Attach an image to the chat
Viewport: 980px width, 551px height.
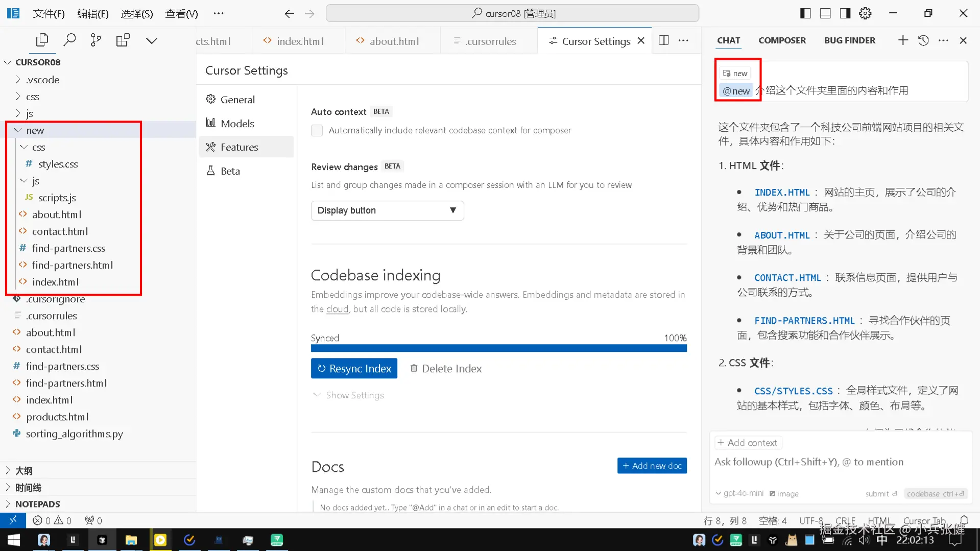pyautogui.click(x=784, y=494)
